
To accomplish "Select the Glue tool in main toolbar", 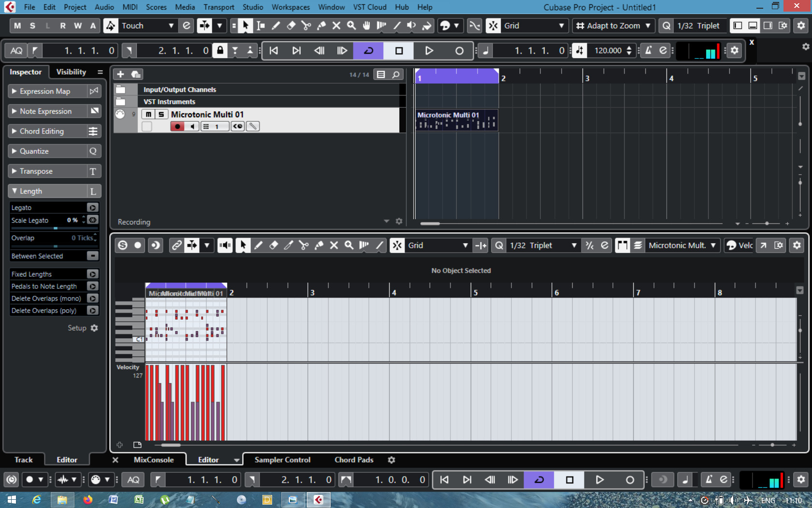I will (x=321, y=26).
